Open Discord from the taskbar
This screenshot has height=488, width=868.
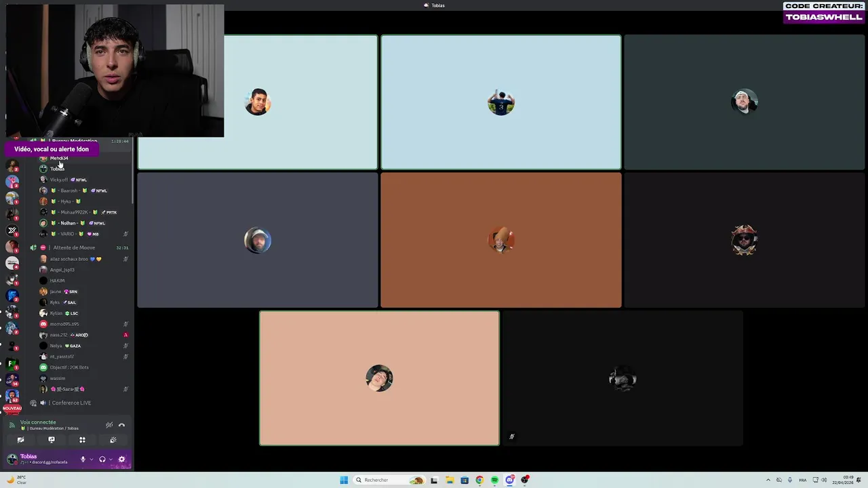pos(509,480)
